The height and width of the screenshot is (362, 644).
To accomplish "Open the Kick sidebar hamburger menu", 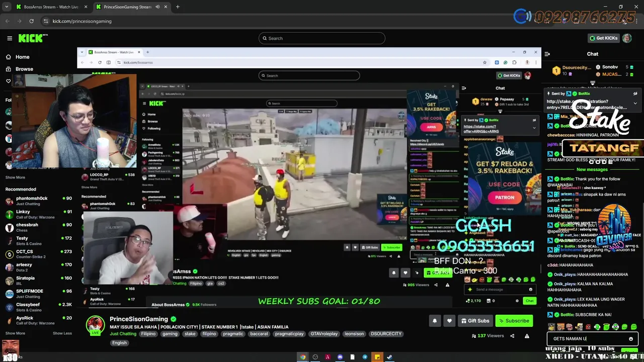I will (x=10, y=38).
